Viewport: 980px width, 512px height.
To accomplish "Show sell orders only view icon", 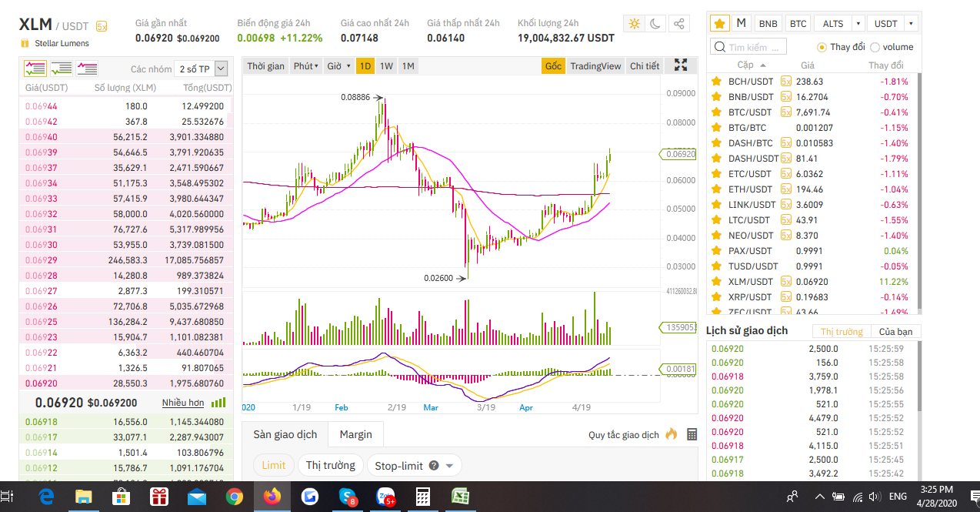I will pos(87,69).
